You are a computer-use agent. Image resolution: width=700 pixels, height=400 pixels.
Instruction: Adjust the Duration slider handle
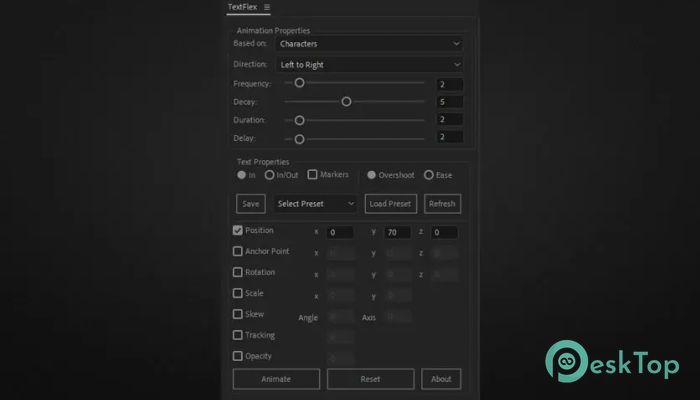(x=300, y=121)
